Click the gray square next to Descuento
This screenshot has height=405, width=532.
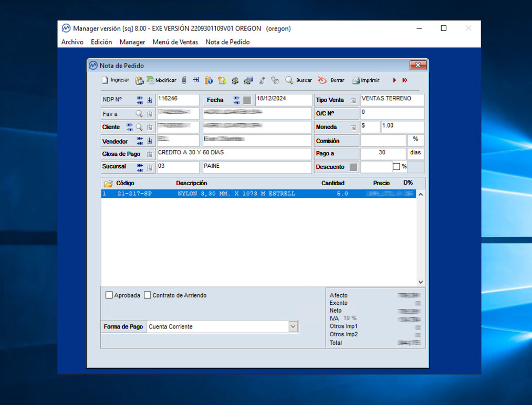tap(353, 167)
